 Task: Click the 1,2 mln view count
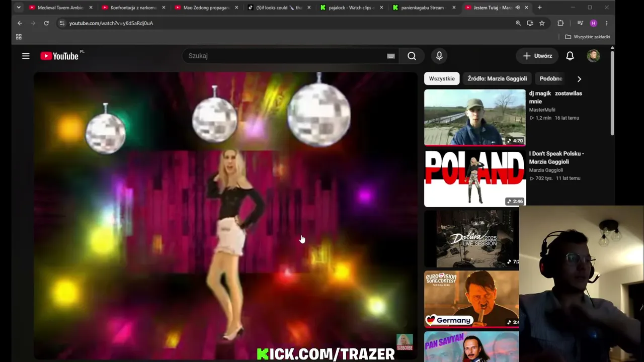540,118
